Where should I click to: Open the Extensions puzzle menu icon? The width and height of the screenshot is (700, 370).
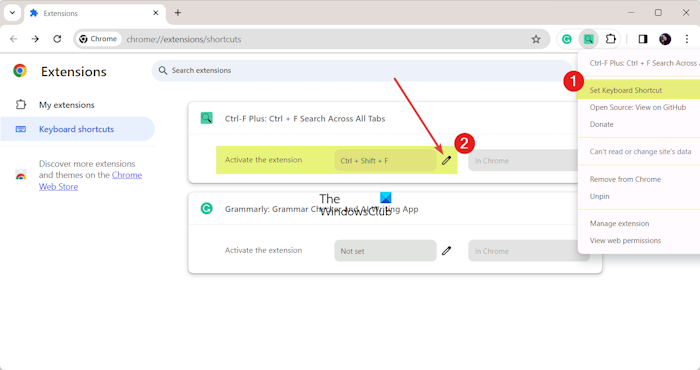click(x=610, y=39)
